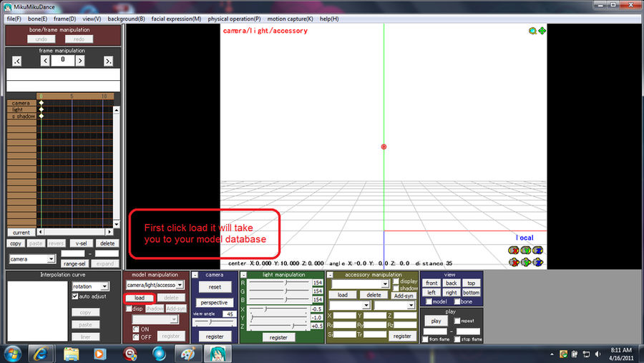644x363 pixels.
Task: Click the X-axis rotate icon in viewport
Action: tap(513, 251)
